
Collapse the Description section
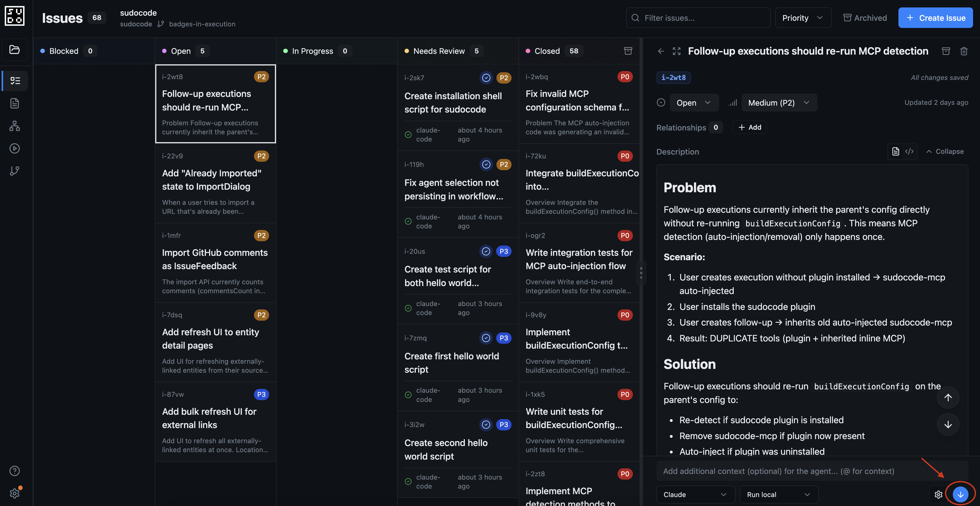click(945, 151)
